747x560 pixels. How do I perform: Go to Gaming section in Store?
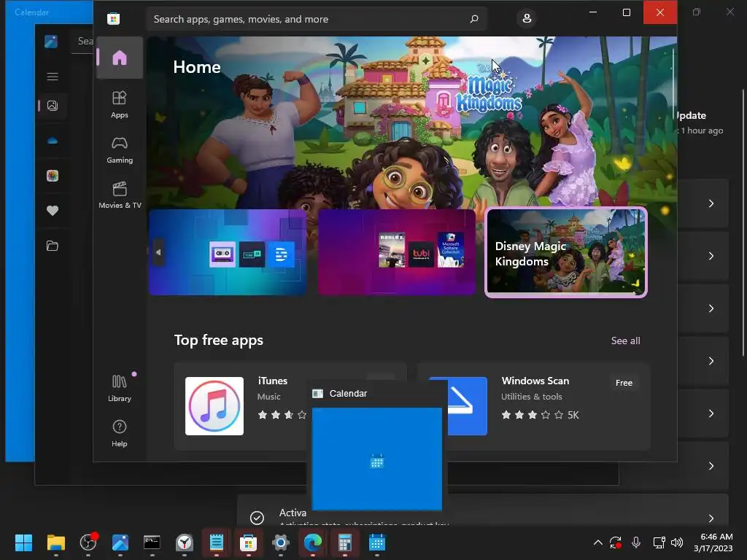coord(120,149)
